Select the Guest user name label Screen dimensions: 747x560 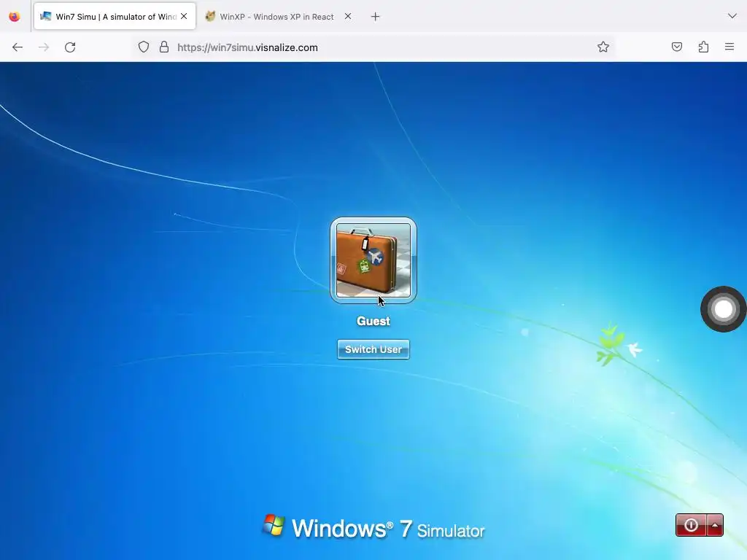coord(373,322)
